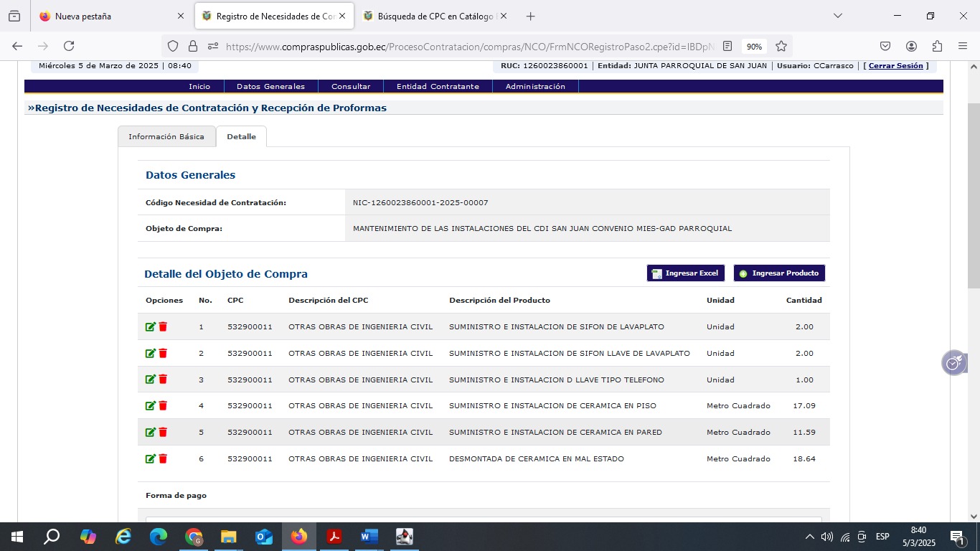Open the Datos Generales menu
This screenshot has height=551, width=980.
tap(270, 86)
